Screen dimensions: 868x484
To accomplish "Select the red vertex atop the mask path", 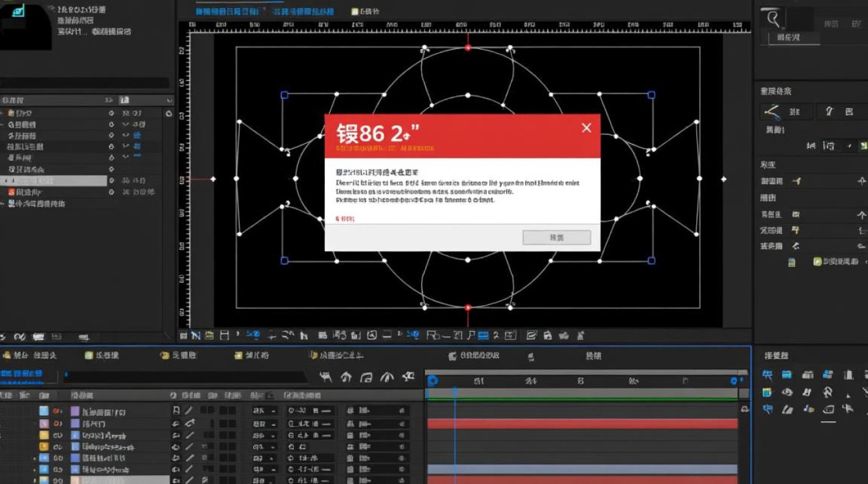I will coord(468,48).
